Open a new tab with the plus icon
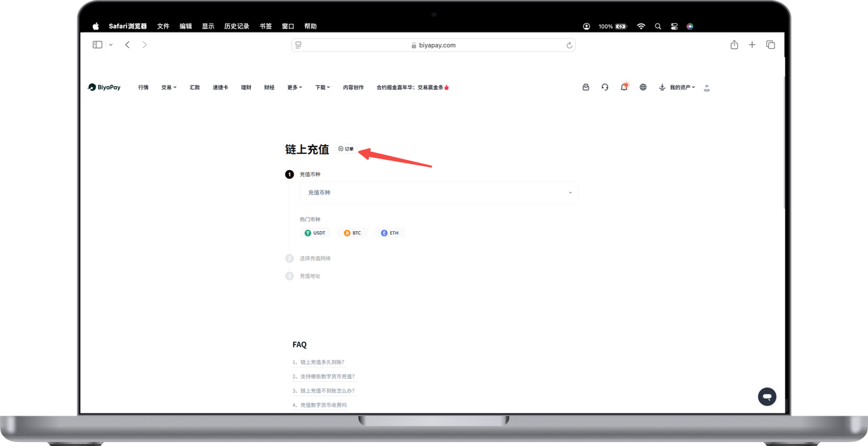This screenshot has height=446, width=868. 752,45
